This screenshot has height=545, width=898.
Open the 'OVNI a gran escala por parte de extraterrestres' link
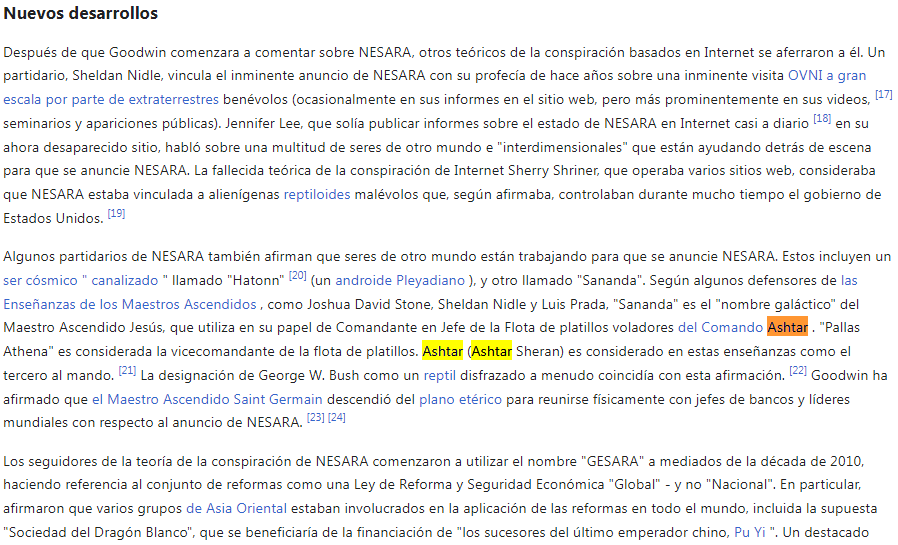pyautogui.click(x=826, y=76)
